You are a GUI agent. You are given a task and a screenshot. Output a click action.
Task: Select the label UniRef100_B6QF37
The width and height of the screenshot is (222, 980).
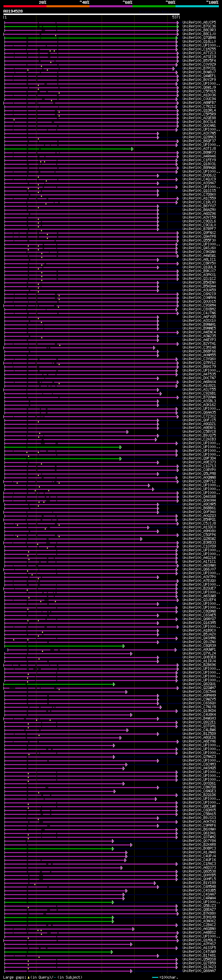tap(199, 141)
